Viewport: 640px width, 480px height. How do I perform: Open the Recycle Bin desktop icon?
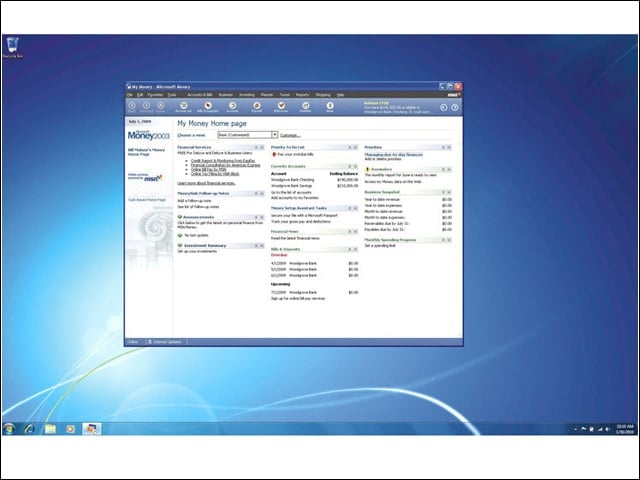pyautogui.click(x=13, y=48)
